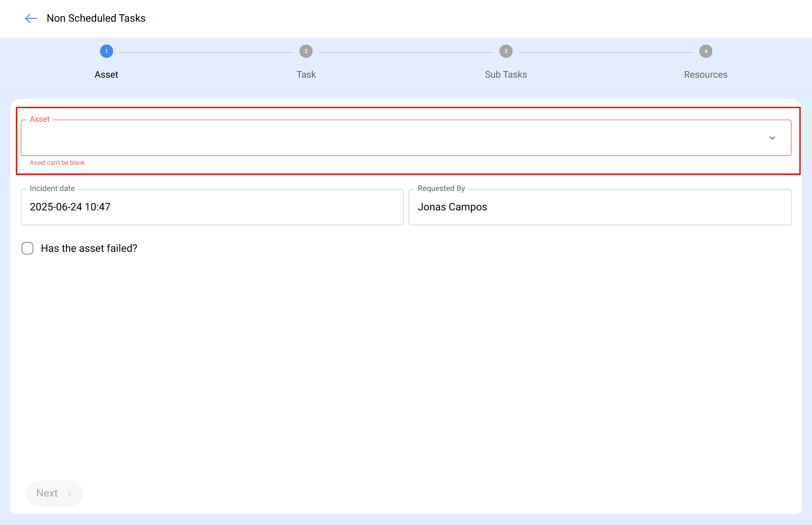Select the Resources step label

[x=705, y=74]
